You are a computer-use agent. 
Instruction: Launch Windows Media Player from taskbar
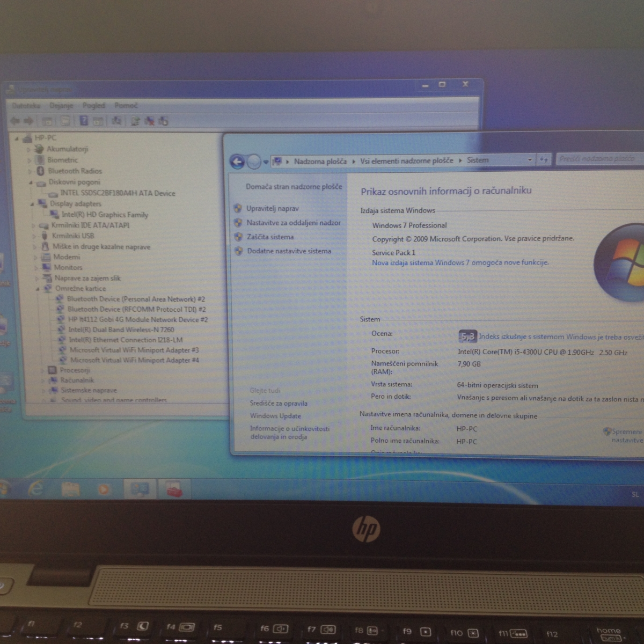104,489
